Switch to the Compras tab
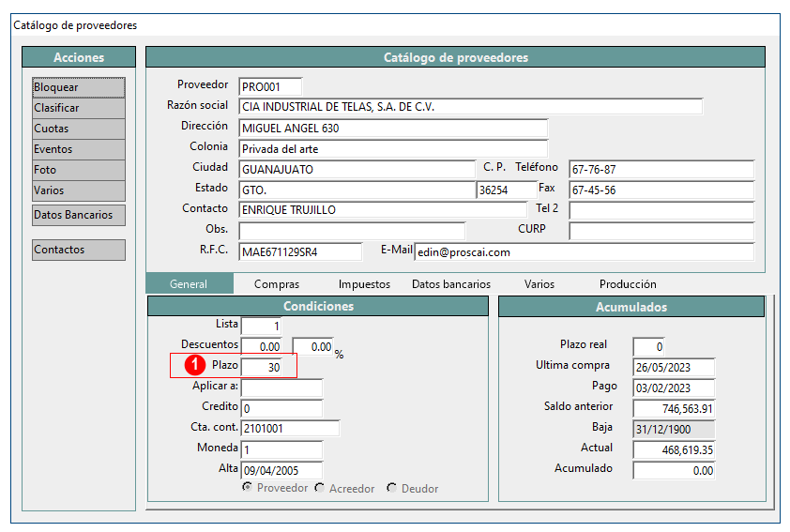Screen dimensions: 790x532 [x=277, y=284]
